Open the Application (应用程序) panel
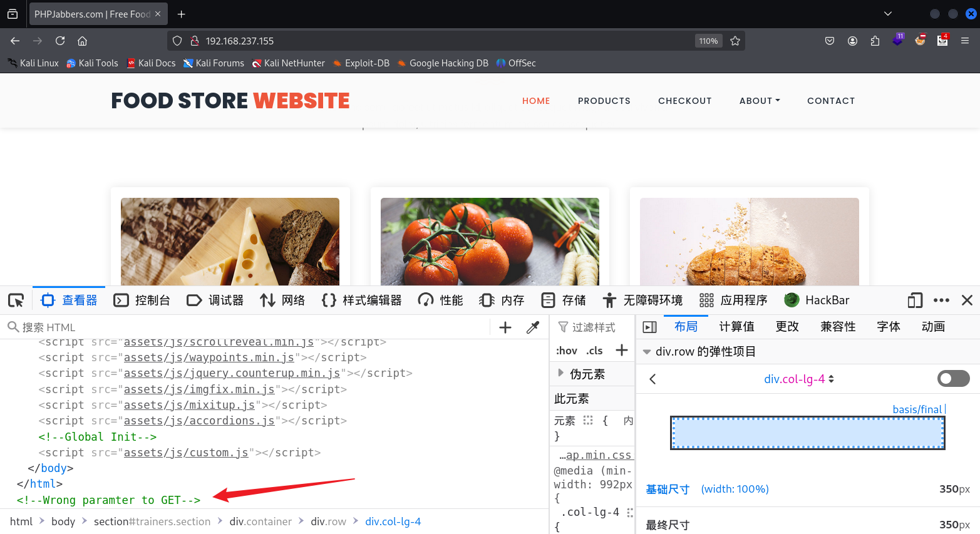Screen dimensions: 980x534 [x=733, y=300]
